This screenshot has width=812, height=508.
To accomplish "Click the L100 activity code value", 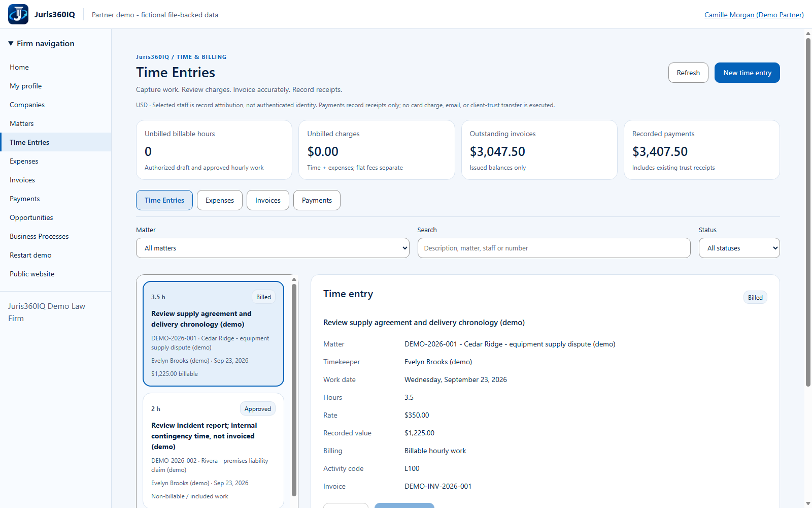I will click(x=412, y=468).
